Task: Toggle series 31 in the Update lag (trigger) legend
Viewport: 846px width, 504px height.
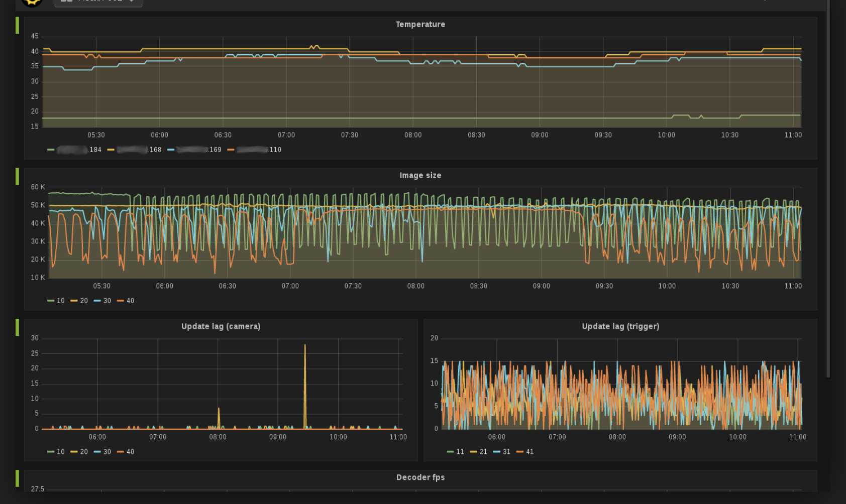Action: [502, 452]
